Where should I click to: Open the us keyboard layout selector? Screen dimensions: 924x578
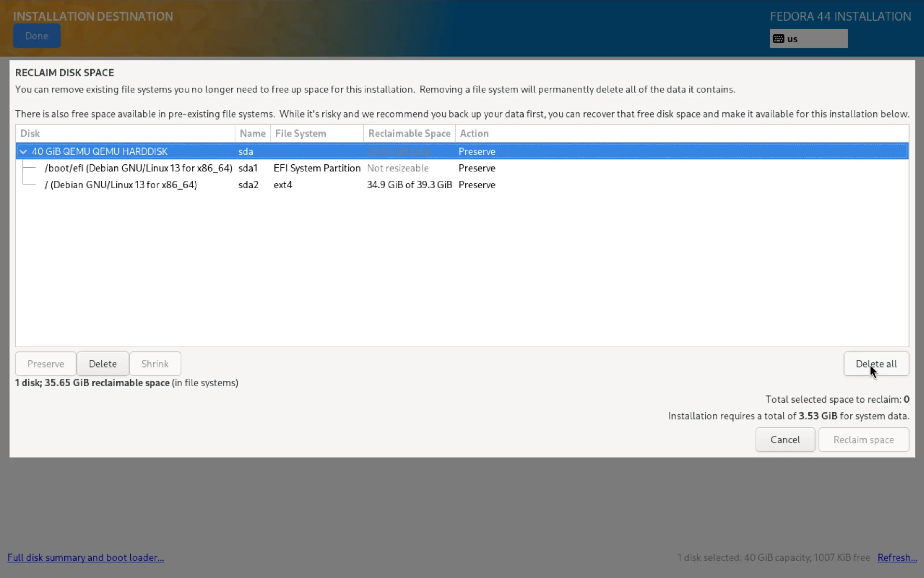click(x=809, y=39)
